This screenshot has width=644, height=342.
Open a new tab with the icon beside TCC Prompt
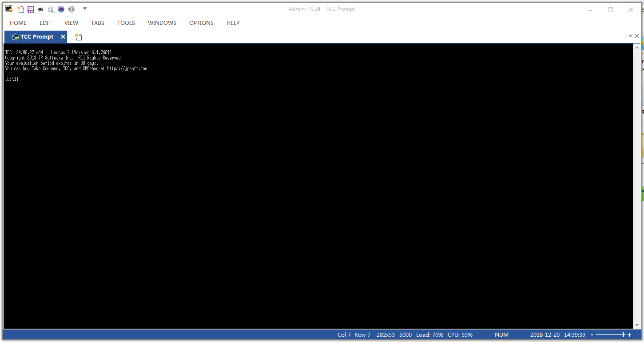[78, 37]
